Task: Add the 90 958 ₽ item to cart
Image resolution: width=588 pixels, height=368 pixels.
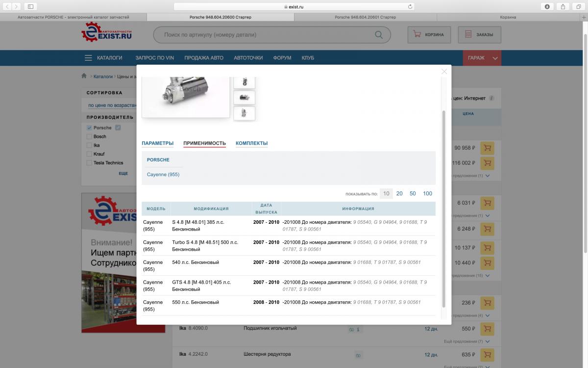Action: [487, 148]
